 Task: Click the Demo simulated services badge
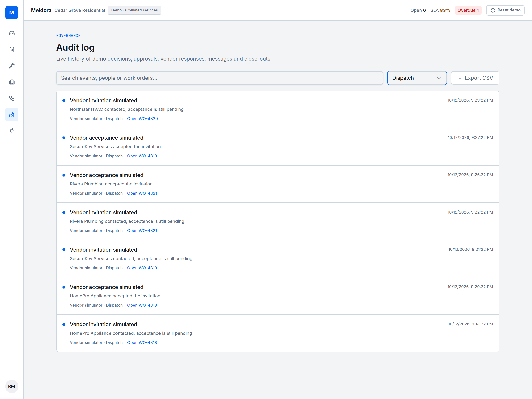click(x=134, y=10)
